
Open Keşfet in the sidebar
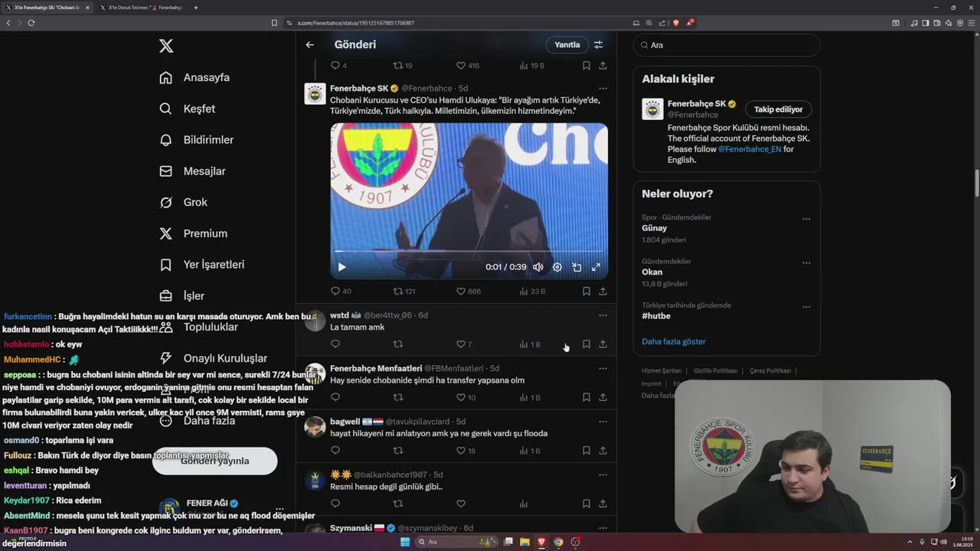pyautogui.click(x=187, y=109)
